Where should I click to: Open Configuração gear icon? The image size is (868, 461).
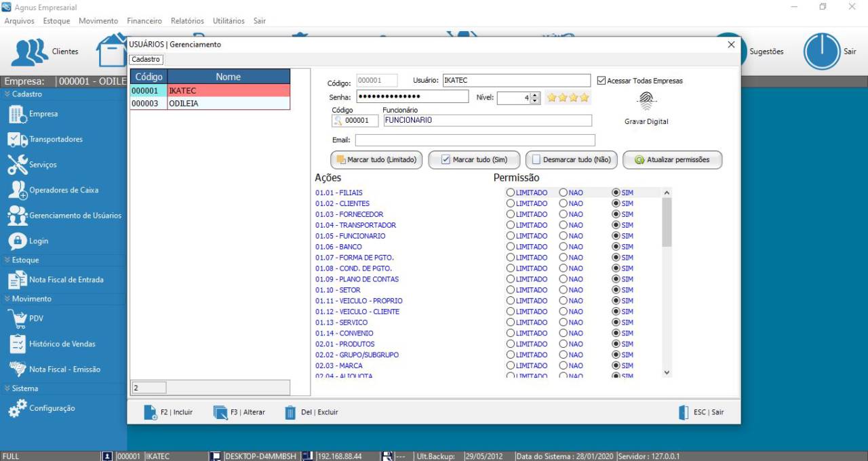pyautogui.click(x=18, y=408)
